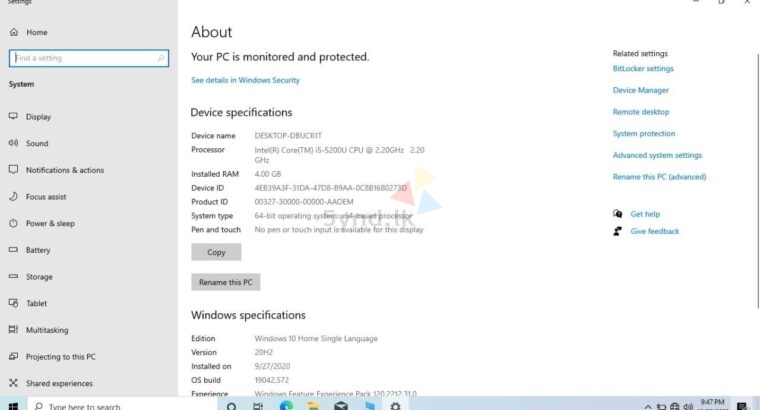
Task: Click the Pen and touch value text
Action: pos(339,230)
